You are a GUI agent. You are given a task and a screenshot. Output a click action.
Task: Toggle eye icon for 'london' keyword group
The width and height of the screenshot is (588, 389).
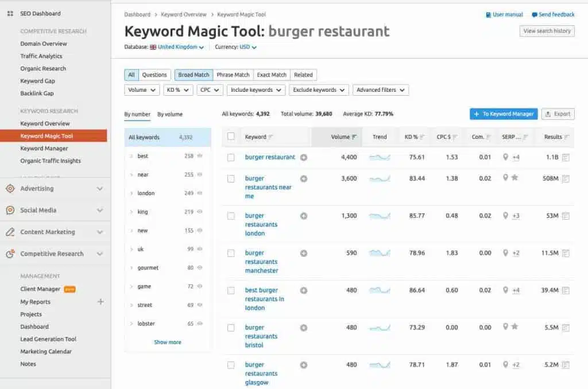200,193
